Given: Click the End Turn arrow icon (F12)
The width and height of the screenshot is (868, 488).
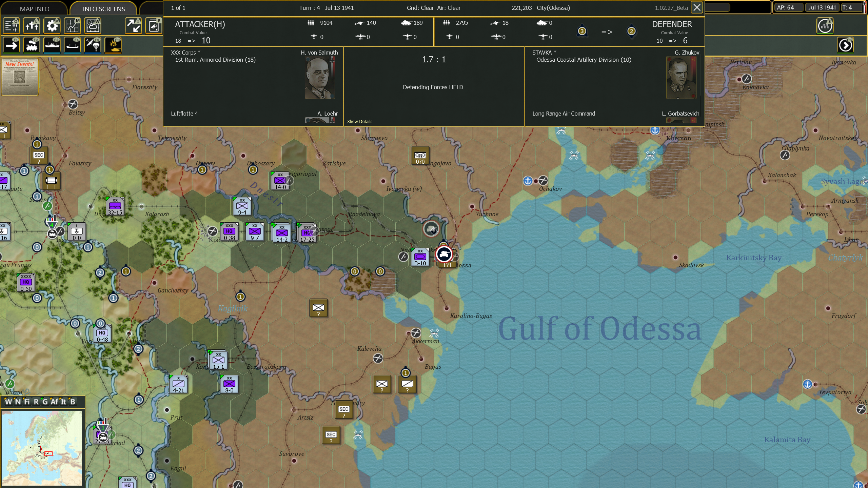Looking at the screenshot, I should tap(846, 45).
